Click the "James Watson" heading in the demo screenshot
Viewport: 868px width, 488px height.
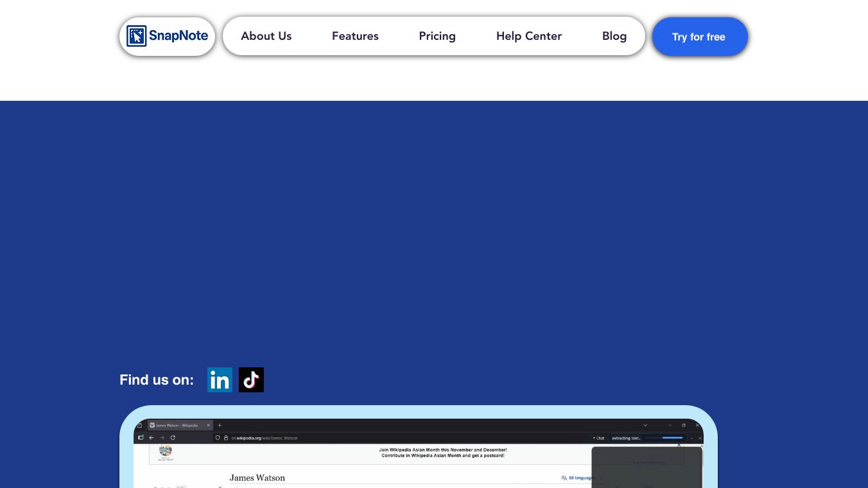click(x=257, y=478)
